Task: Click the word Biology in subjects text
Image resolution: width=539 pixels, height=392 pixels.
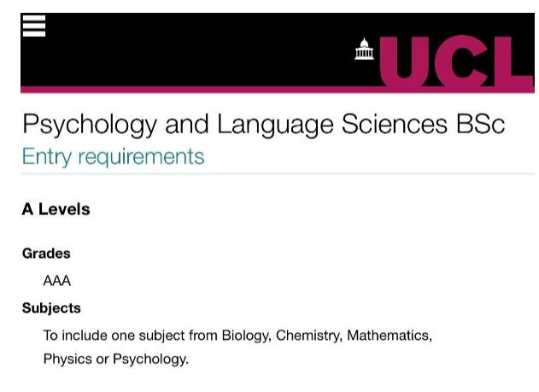Action: (x=246, y=336)
